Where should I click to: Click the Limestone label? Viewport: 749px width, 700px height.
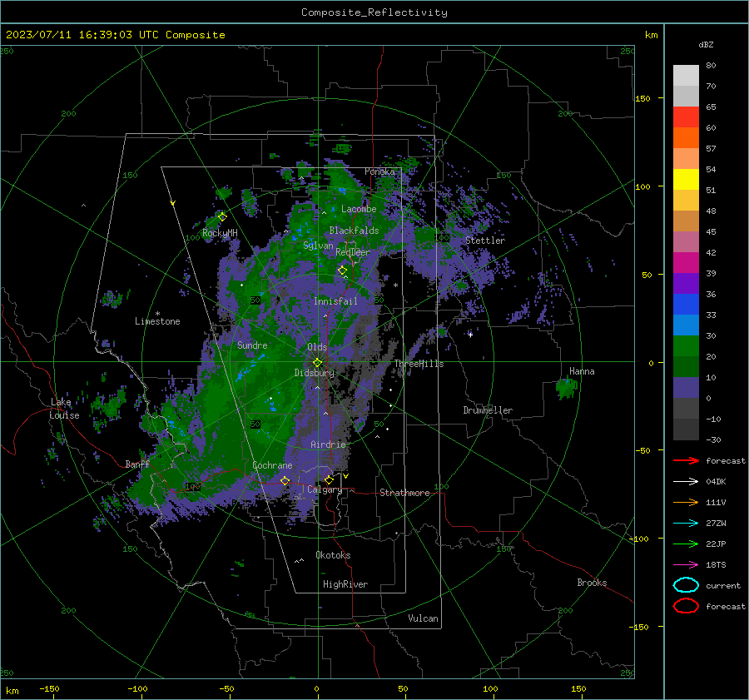tap(157, 321)
